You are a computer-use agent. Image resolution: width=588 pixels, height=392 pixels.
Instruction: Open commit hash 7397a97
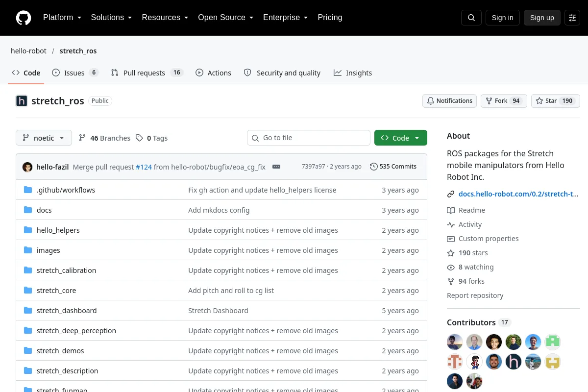(313, 167)
